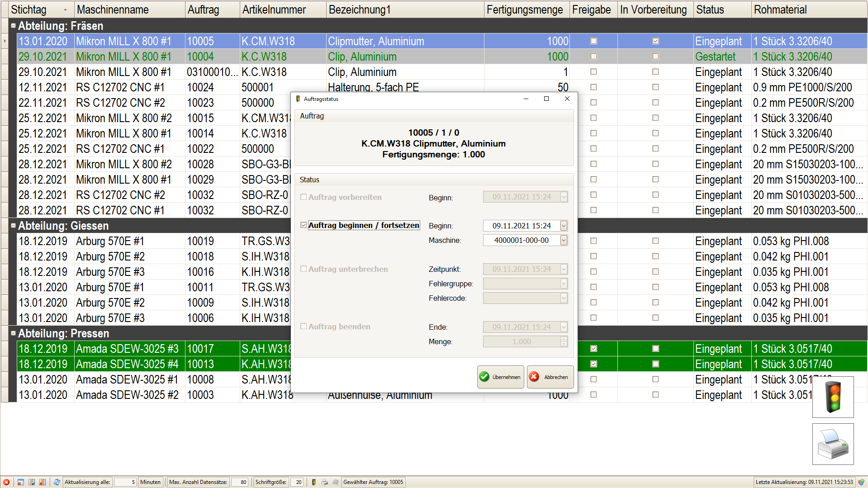Uncheck 'Auftrag beginnen / fortsetzen' checkbox
The height and width of the screenshot is (488, 868).
(304, 225)
